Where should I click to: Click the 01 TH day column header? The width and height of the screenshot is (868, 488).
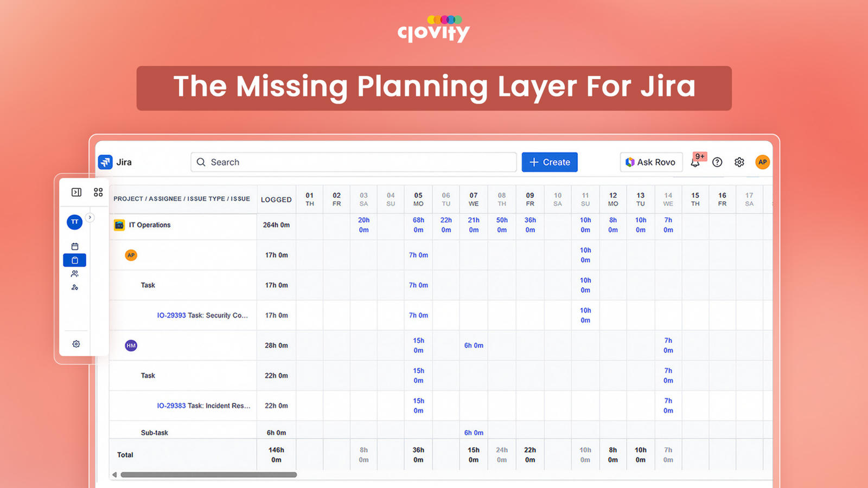[x=310, y=200]
